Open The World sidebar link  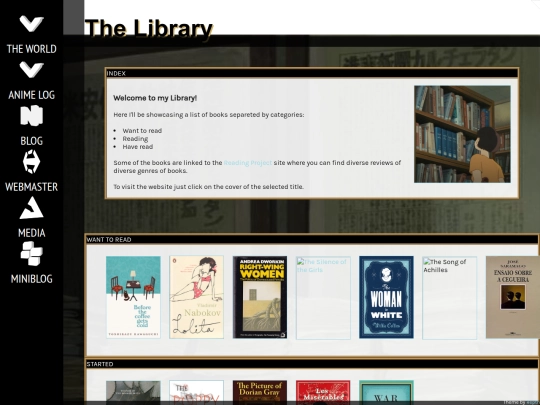[x=31, y=49]
